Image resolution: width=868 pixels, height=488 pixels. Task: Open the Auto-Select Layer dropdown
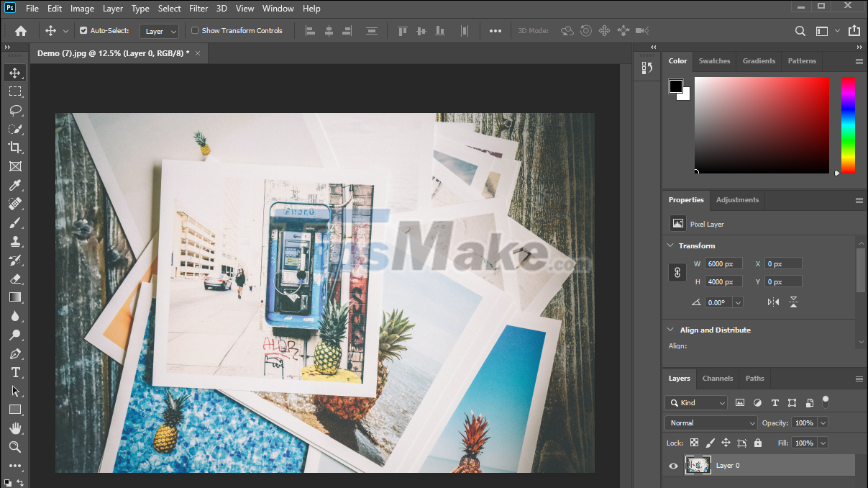160,31
